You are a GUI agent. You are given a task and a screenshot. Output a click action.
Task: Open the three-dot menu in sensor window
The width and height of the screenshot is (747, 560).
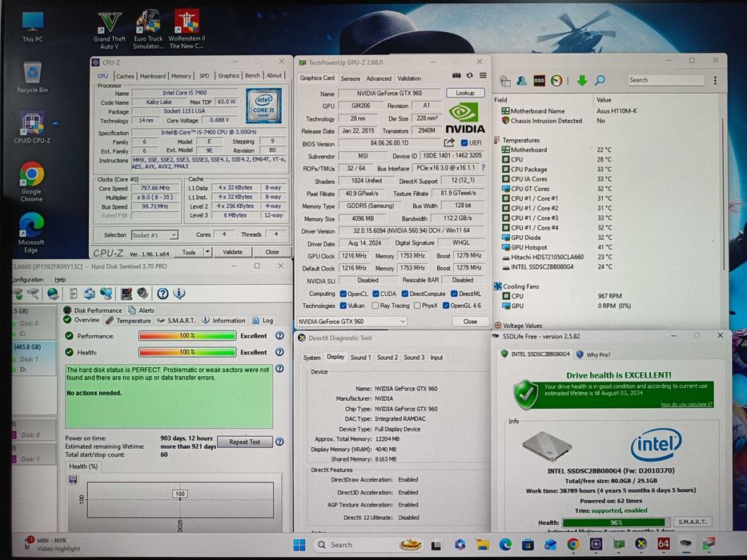pyautogui.click(x=715, y=81)
